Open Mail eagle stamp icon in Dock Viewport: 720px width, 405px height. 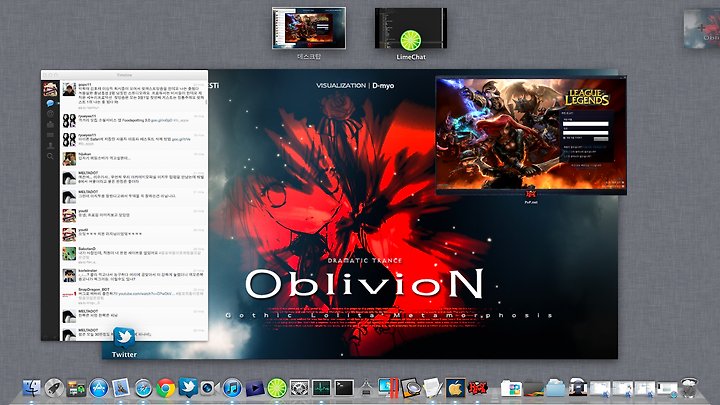point(121,388)
